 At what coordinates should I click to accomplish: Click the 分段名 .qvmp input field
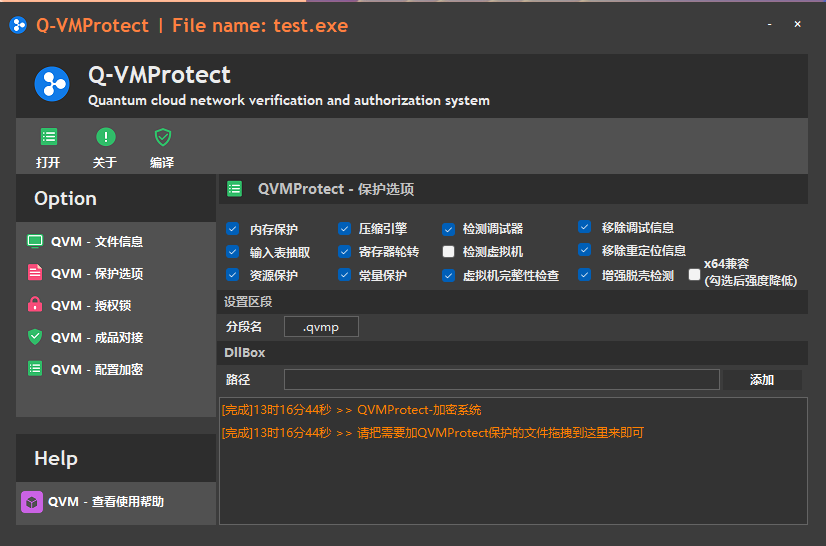tap(321, 327)
